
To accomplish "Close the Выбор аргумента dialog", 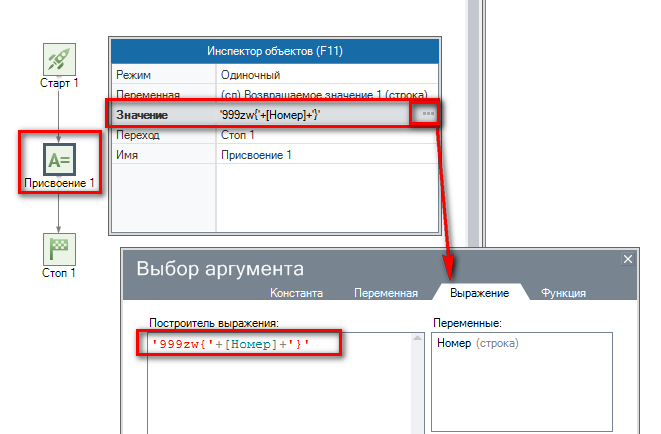I will coord(628,260).
